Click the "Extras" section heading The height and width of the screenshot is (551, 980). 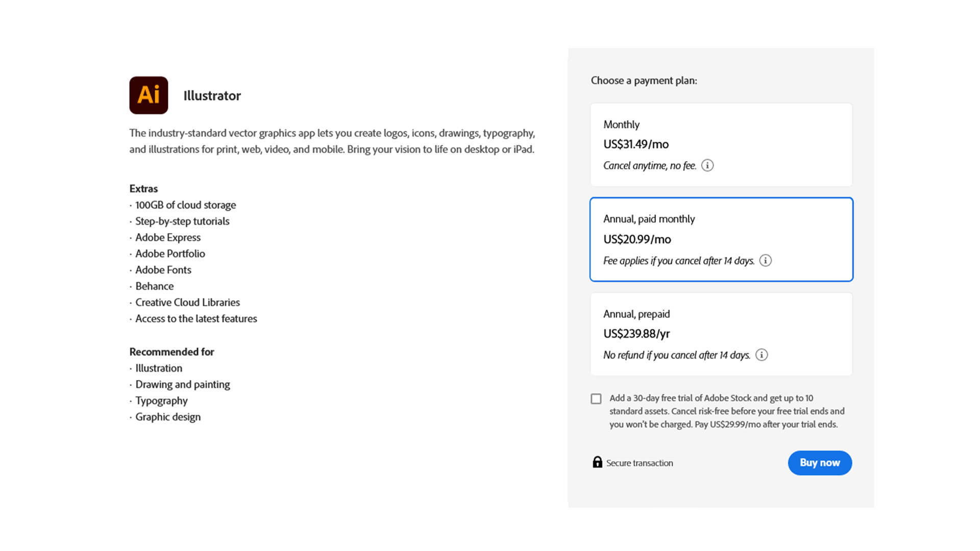point(143,189)
